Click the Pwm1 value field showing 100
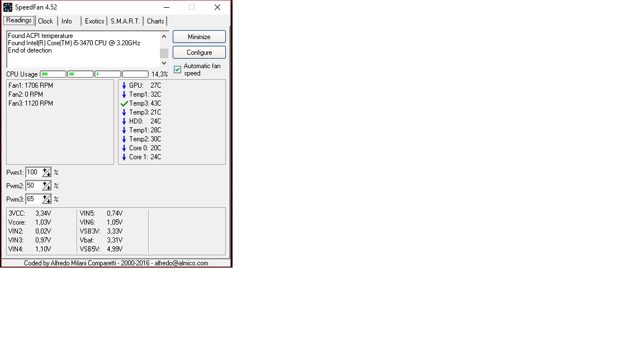 (34, 173)
